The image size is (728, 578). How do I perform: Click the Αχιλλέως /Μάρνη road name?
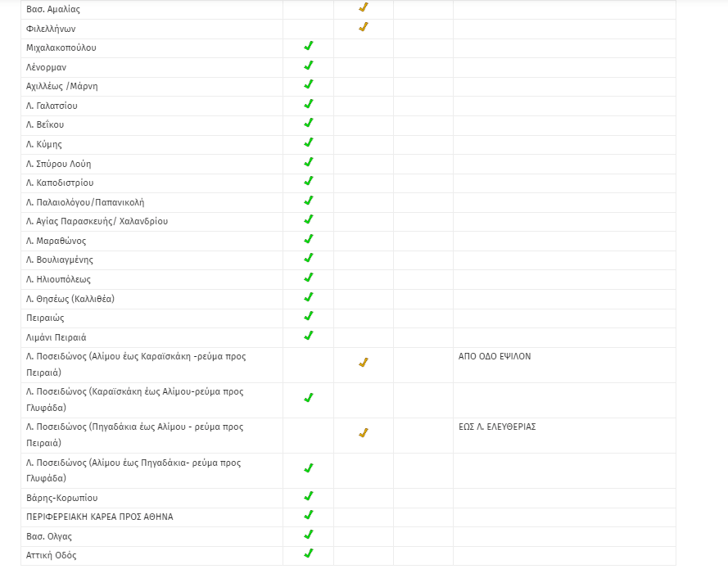[x=61, y=86]
